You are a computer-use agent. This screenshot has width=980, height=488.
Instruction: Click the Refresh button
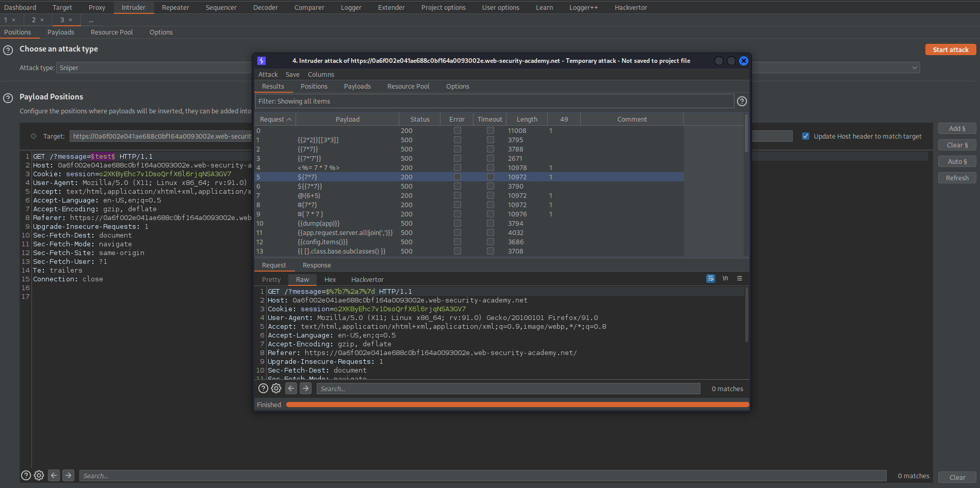(957, 178)
